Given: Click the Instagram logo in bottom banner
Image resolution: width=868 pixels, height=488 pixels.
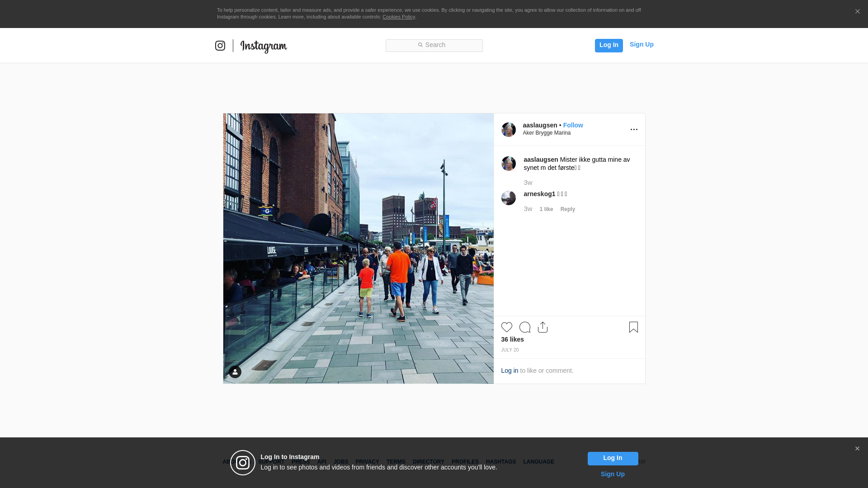Looking at the screenshot, I should pyautogui.click(x=243, y=463).
